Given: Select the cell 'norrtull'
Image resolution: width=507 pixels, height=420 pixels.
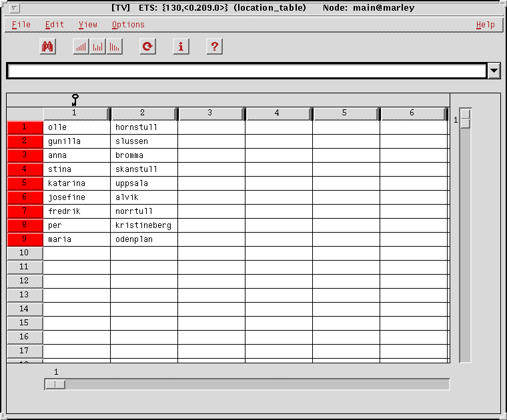Looking at the screenshot, I should [144, 211].
